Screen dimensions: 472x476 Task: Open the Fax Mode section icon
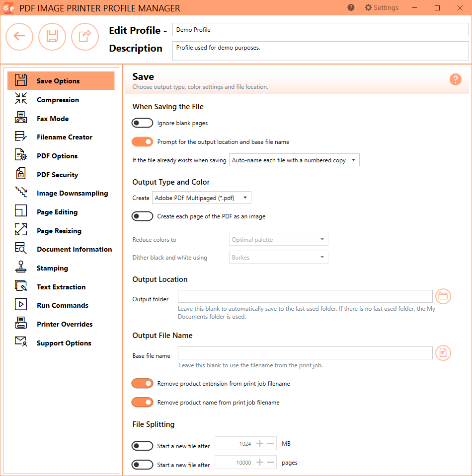pyautogui.click(x=20, y=118)
